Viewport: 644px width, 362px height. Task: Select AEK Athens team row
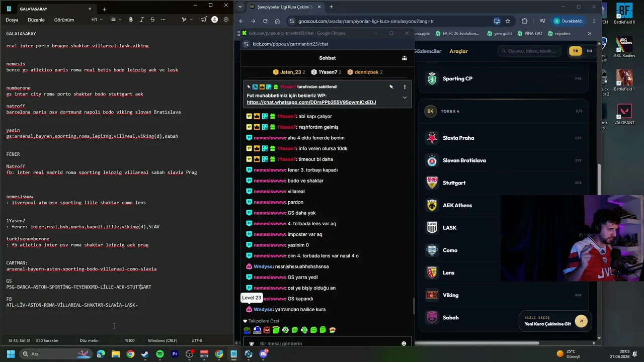pos(504,205)
